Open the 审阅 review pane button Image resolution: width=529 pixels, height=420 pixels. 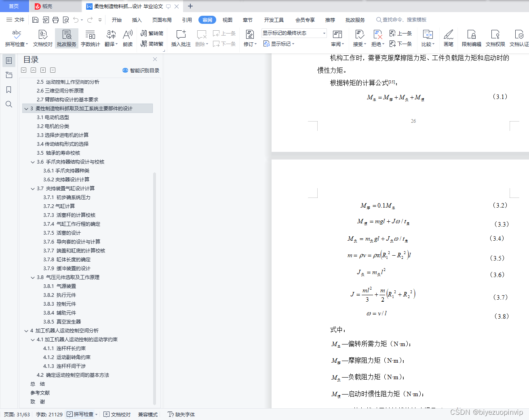(x=337, y=38)
